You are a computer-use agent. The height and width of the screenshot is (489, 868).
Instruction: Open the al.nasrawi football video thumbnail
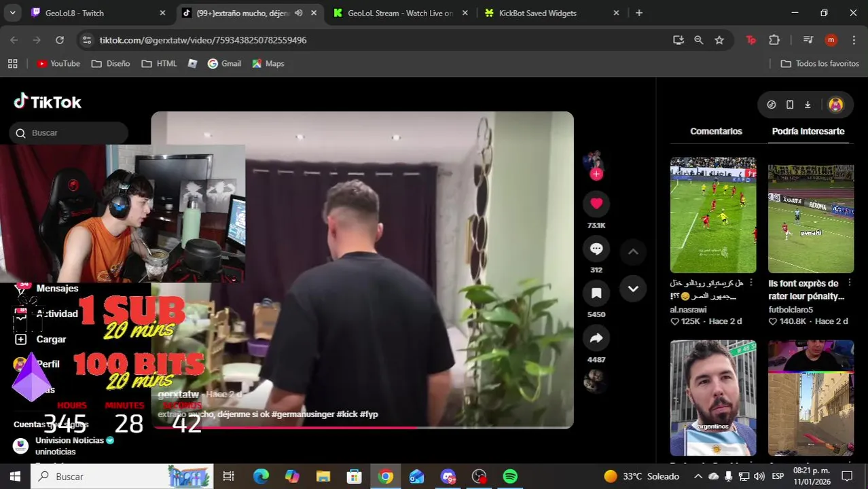tap(713, 215)
